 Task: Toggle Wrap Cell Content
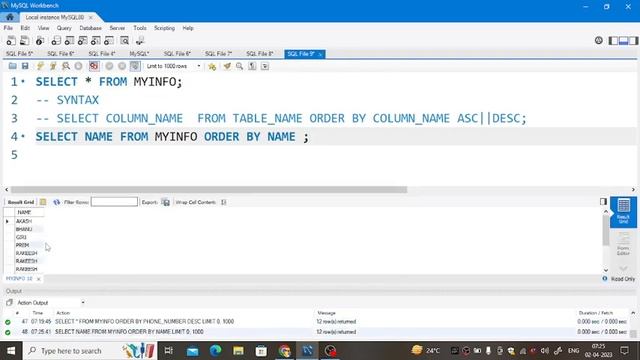(x=224, y=202)
